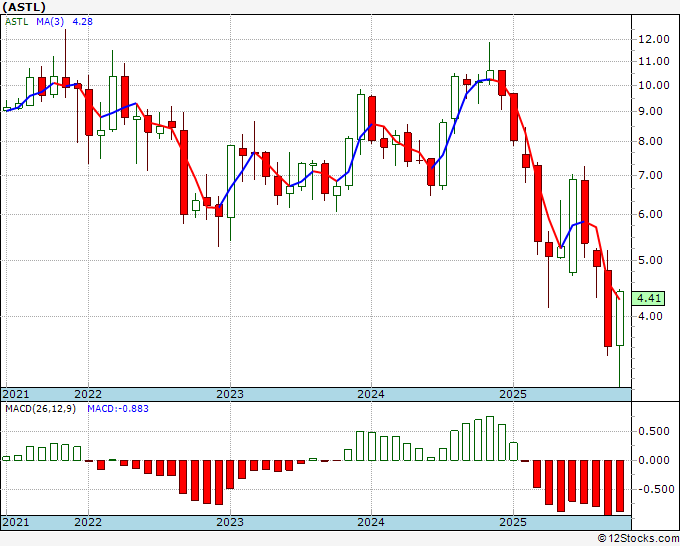Click the MA(3) legend label
The width and height of the screenshot is (680, 546).
coord(50,22)
